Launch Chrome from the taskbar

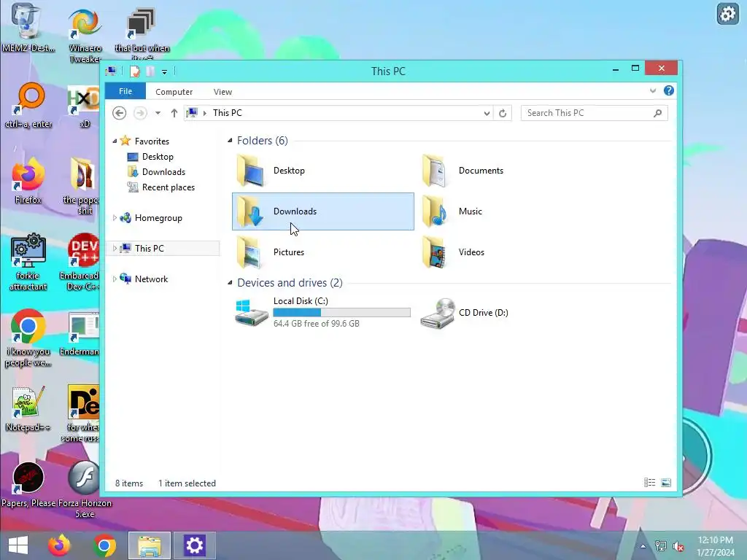point(104,545)
